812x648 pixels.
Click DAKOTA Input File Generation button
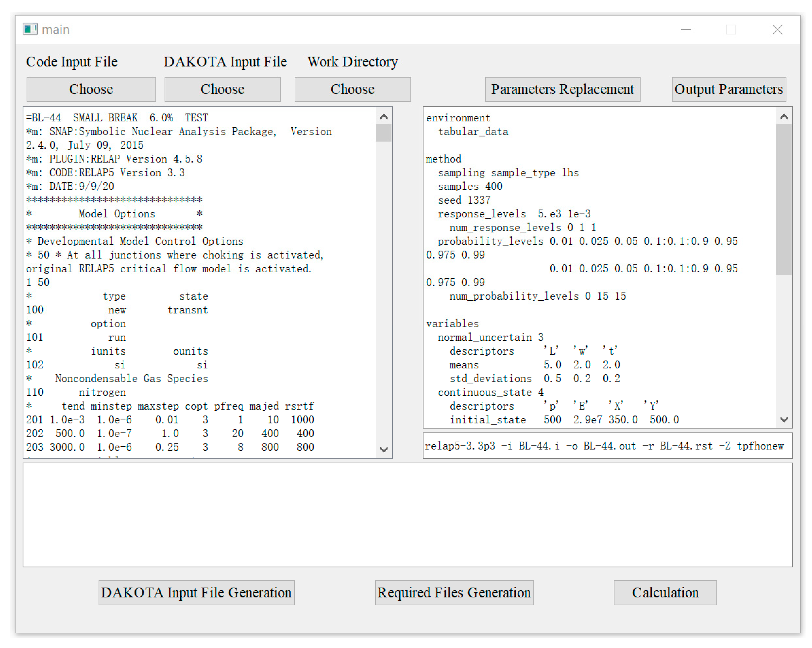click(196, 592)
